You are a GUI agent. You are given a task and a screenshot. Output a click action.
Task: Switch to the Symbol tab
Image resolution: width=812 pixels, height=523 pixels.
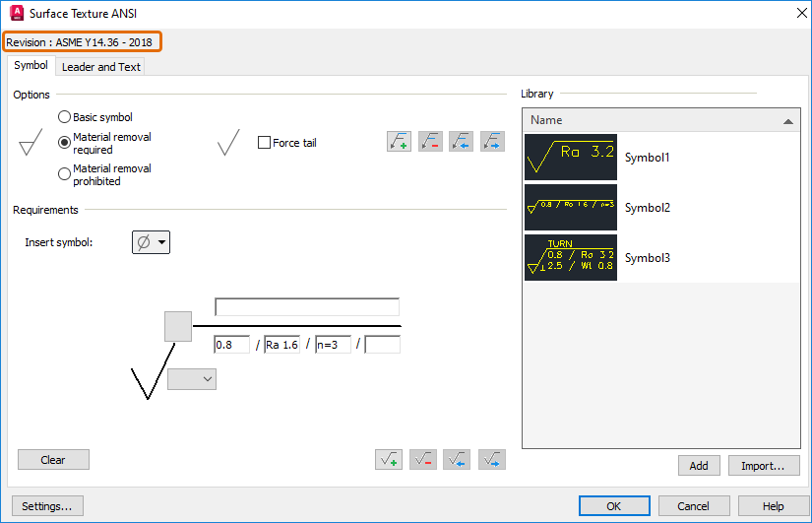pos(31,65)
